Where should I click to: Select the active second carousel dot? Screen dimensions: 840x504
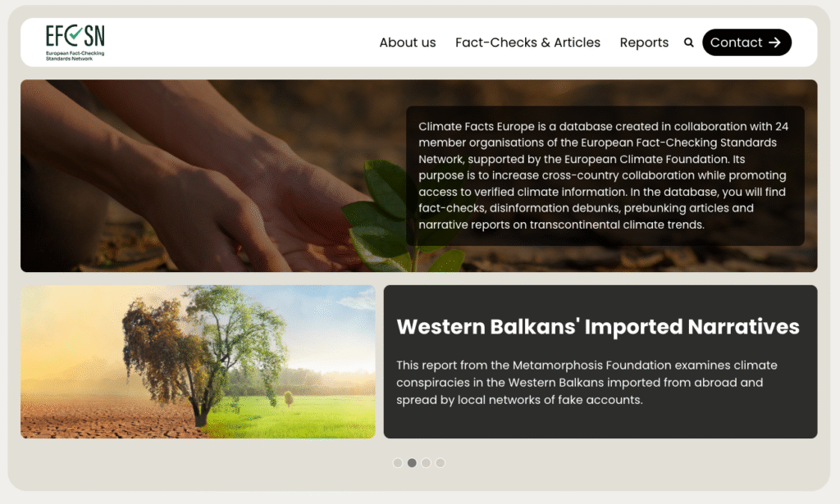tap(412, 463)
